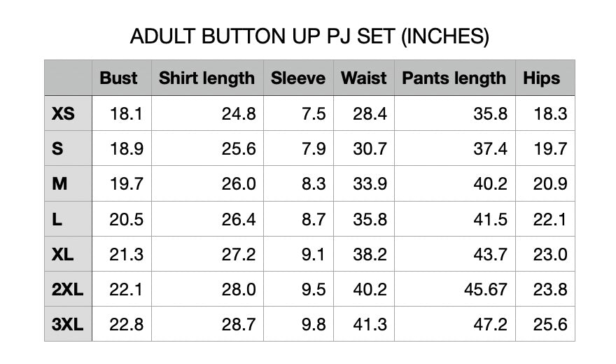
Task: Click the XS size row label
Action: coord(63,113)
